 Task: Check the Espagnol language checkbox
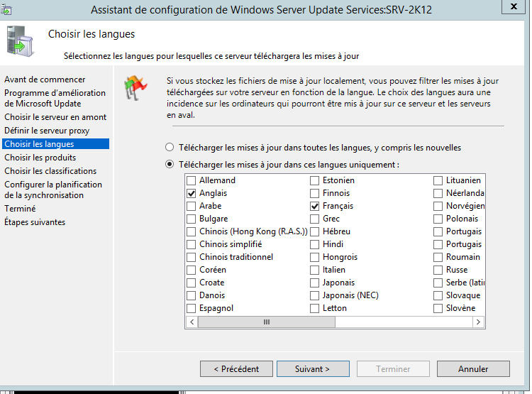(192, 308)
